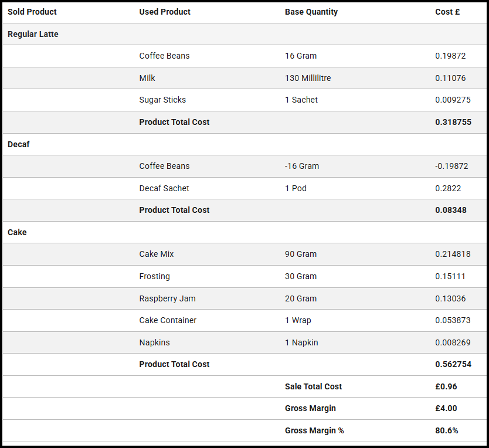Click the Base Quantity column header
489x448 pixels.
click(311, 12)
